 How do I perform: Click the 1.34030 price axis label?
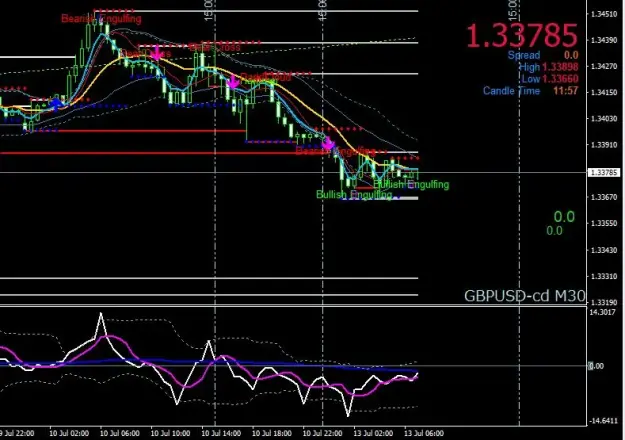tap(603, 119)
